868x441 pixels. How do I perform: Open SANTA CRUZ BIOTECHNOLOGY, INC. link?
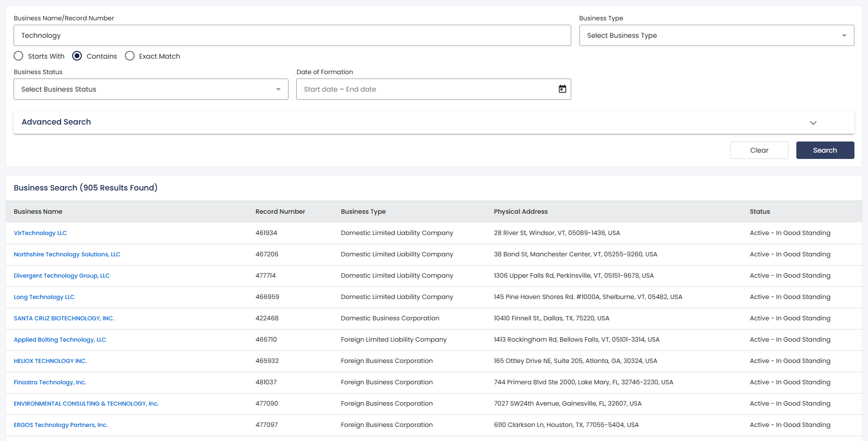click(x=64, y=318)
